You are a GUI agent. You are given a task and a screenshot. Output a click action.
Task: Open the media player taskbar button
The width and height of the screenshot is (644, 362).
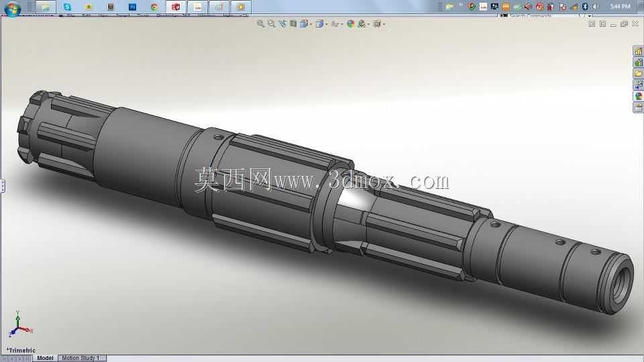pyautogui.click(x=241, y=7)
